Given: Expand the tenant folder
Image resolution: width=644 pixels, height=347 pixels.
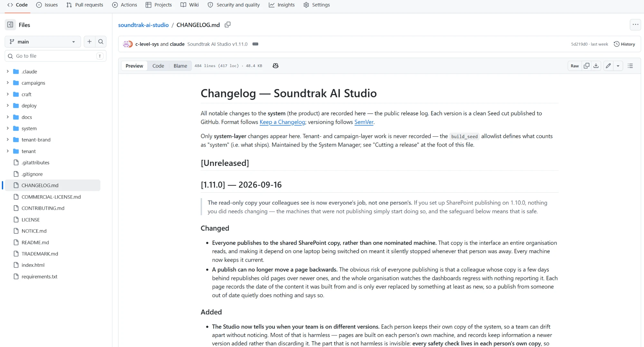Looking at the screenshot, I should pyautogui.click(x=8, y=151).
